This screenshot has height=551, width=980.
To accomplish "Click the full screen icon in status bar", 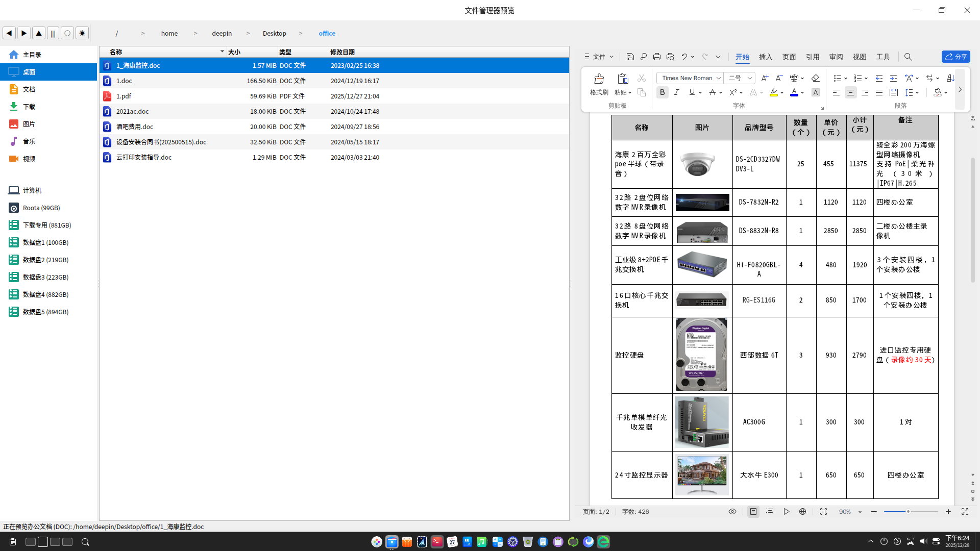I will click(965, 512).
